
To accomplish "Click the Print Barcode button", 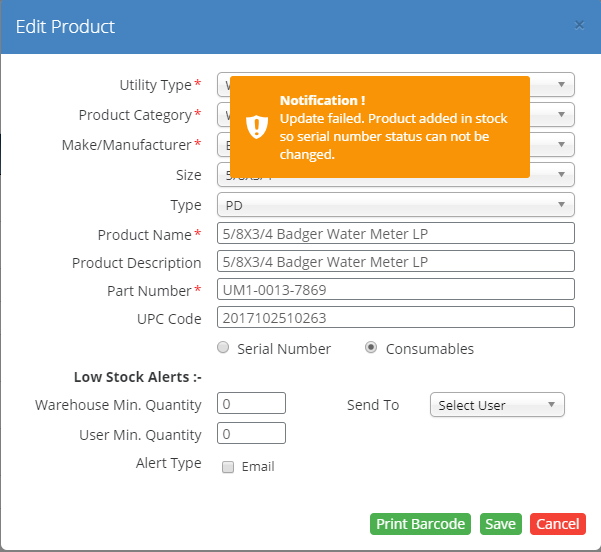I will tap(421, 524).
